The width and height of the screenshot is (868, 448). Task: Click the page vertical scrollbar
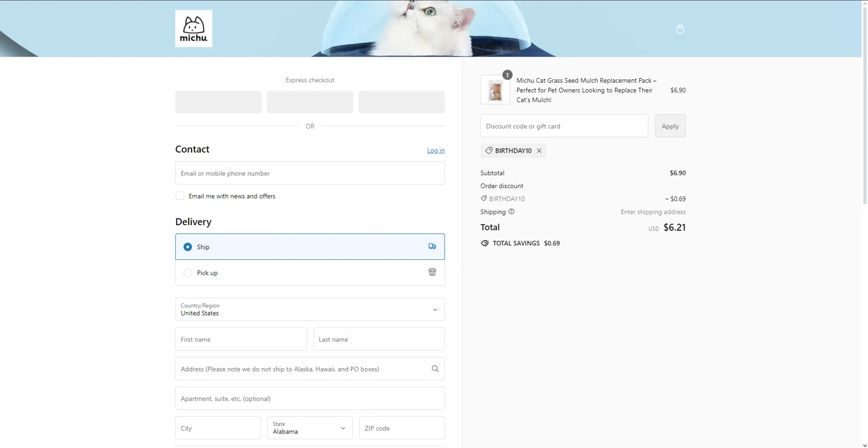865,104
